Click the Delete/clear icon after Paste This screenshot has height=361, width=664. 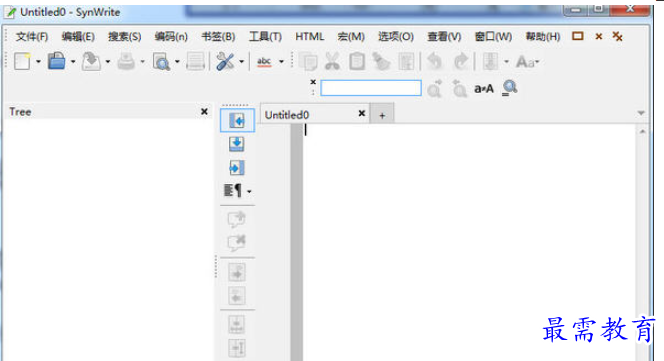point(381,62)
